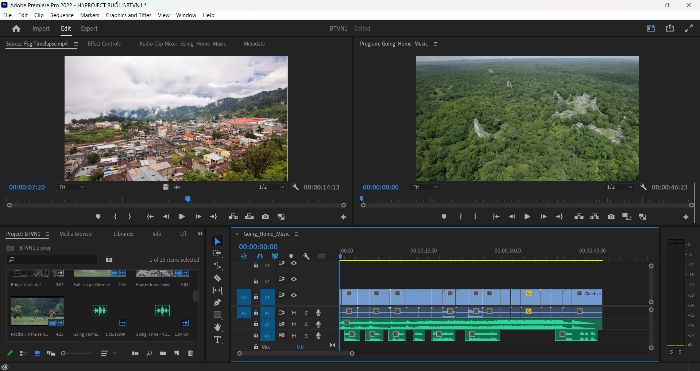Switch to the Effect Controls tab
The width and height of the screenshot is (700, 371).
104,44
